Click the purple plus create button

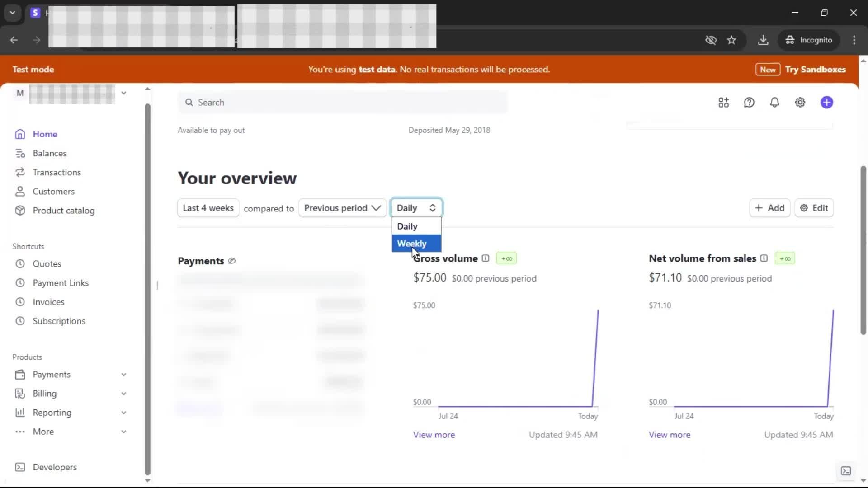[826, 103]
